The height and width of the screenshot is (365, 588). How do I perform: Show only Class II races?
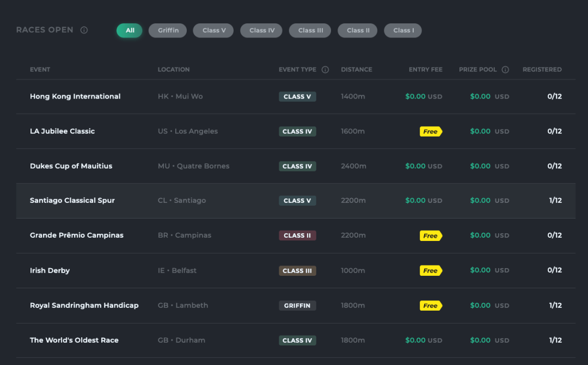point(357,30)
